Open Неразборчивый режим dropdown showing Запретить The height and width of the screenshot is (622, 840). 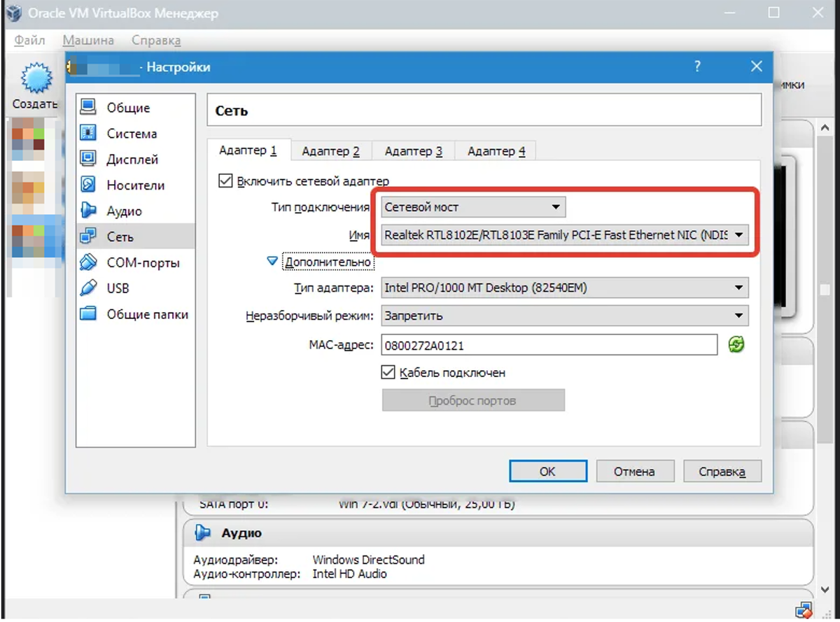click(x=565, y=316)
